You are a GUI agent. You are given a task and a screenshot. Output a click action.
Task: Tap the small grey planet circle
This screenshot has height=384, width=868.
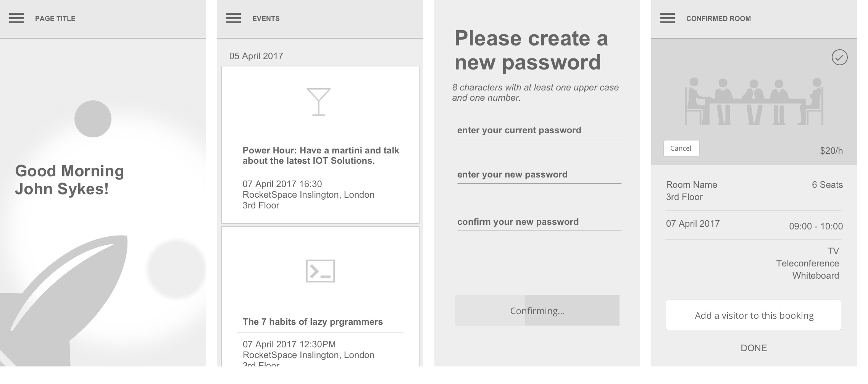pyautogui.click(x=93, y=119)
